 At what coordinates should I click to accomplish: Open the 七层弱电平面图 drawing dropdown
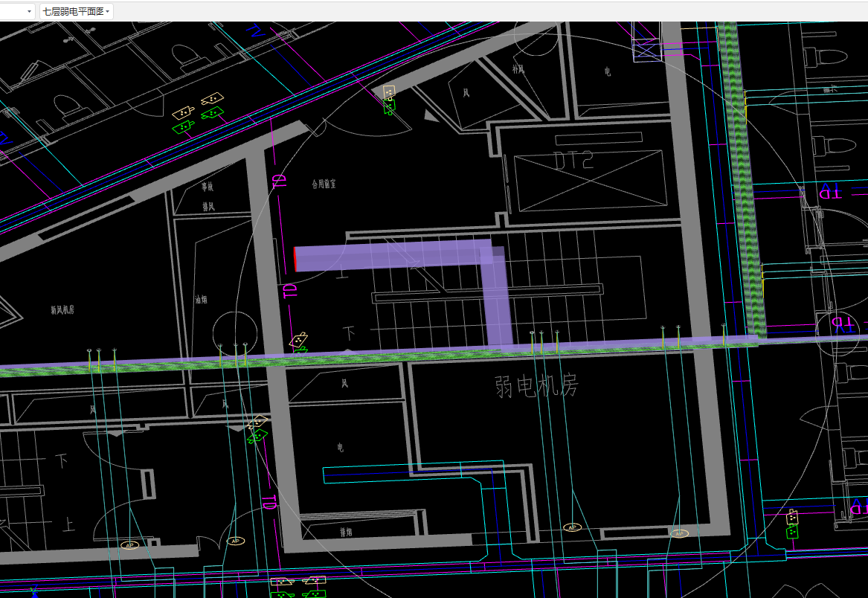(77, 11)
